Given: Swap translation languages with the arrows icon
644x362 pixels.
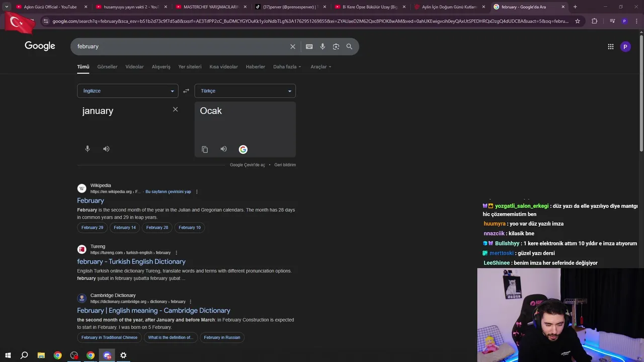Looking at the screenshot, I should pos(186,91).
